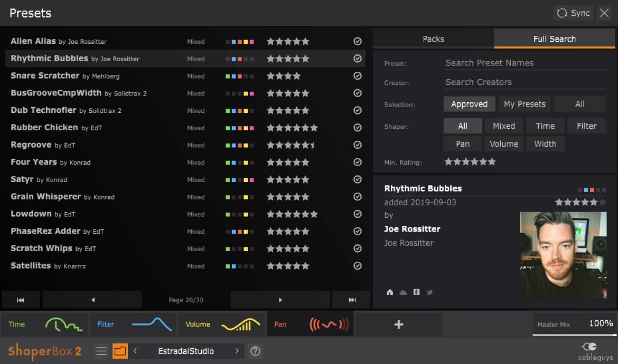
Task: Toggle approved check for Lowdown
Action: (x=358, y=214)
